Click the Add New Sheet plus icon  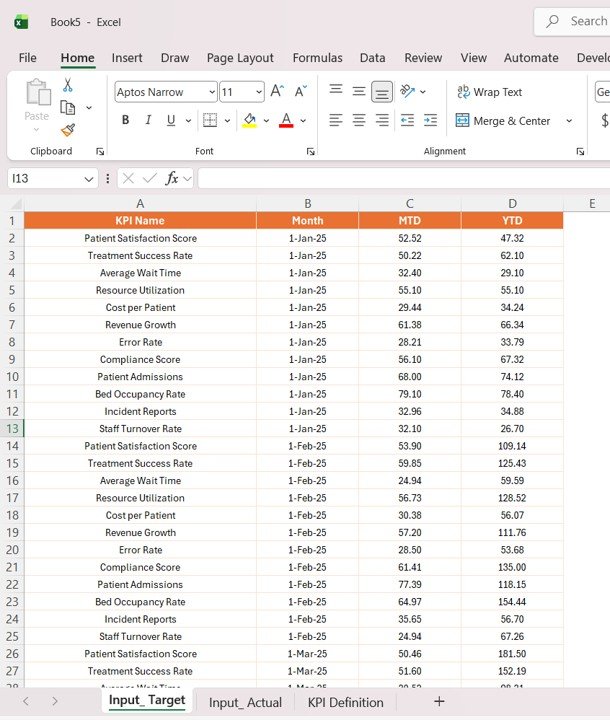point(438,702)
